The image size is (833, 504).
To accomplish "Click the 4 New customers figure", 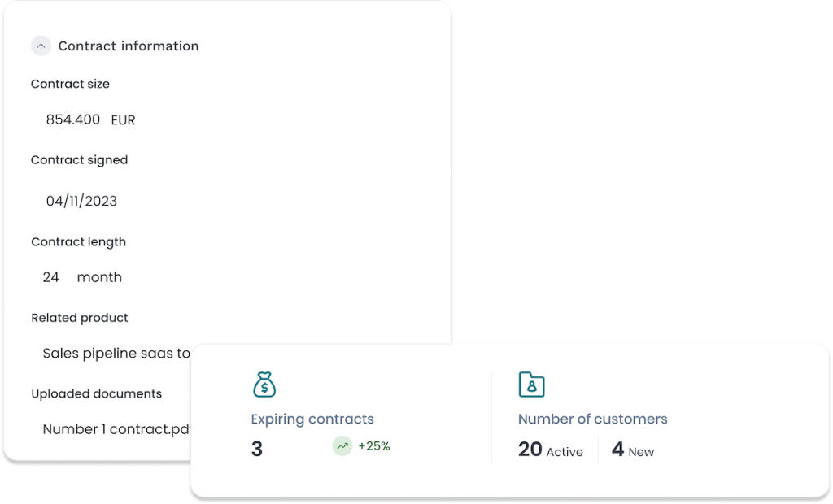I will pos(632,450).
